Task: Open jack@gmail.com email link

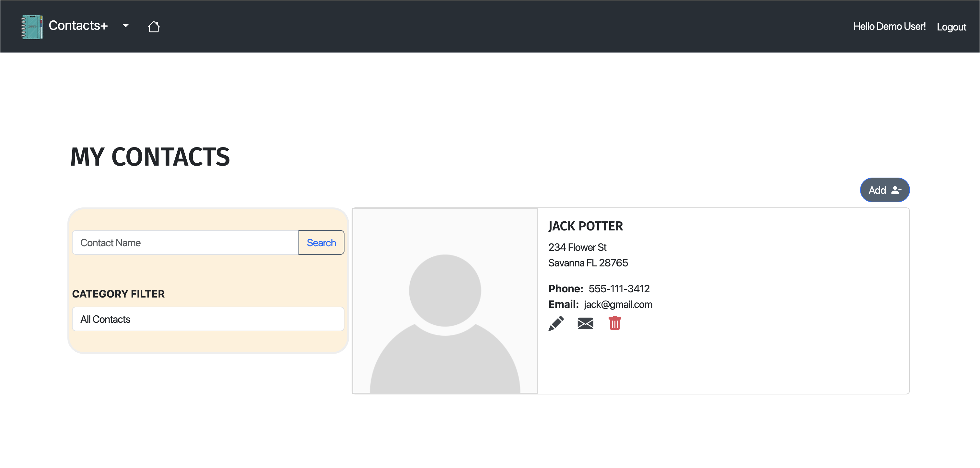Action: click(618, 304)
